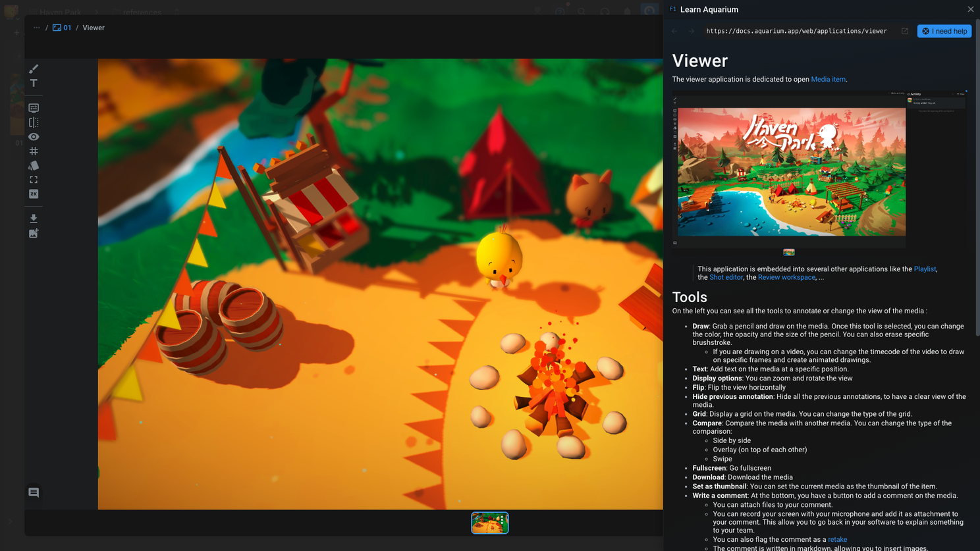This screenshot has height=551, width=980.
Task: Open the three-dot menu on the thumbnail
Action: click(503, 521)
